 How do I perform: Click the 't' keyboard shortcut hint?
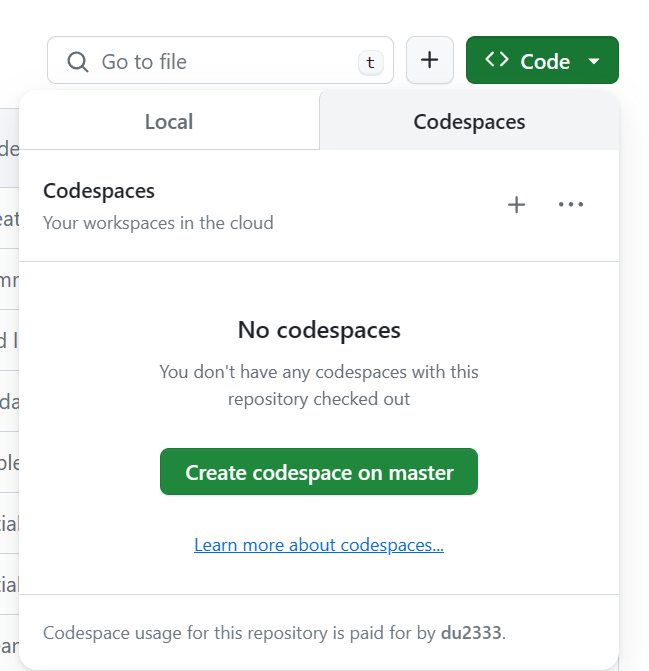click(370, 62)
